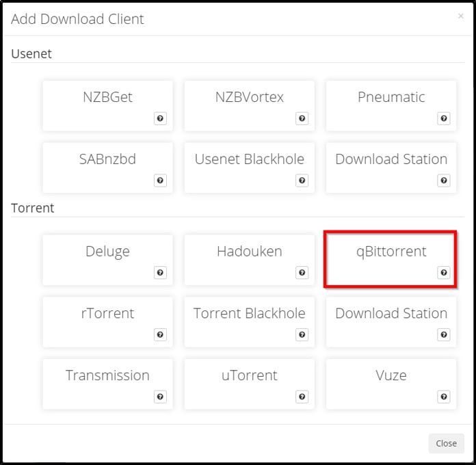This screenshot has width=476, height=465.
Task: Open help info icon on NZBGet card
Action: coord(160,118)
